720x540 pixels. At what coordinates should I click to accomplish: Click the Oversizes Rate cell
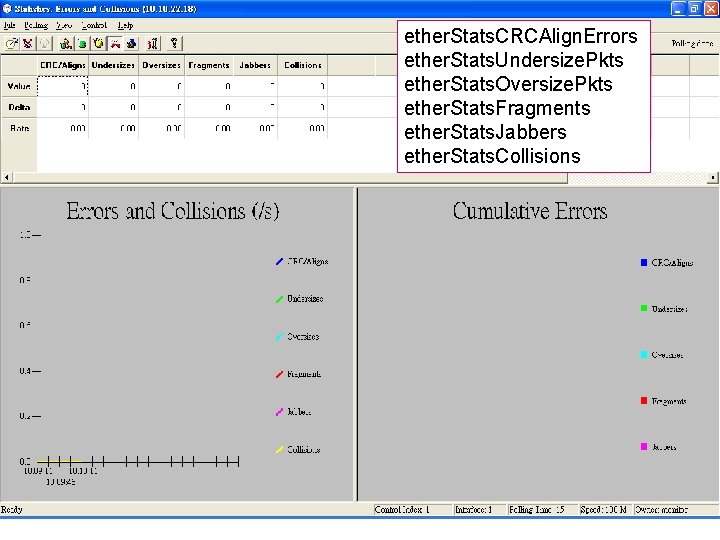161,128
